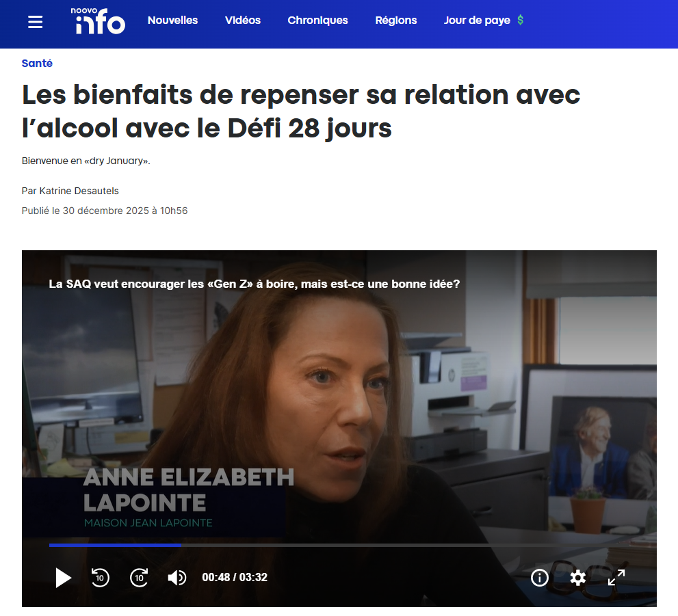Show video info icon
Image resolution: width=678 pixels, height=616 pixels.
point(539,578)
